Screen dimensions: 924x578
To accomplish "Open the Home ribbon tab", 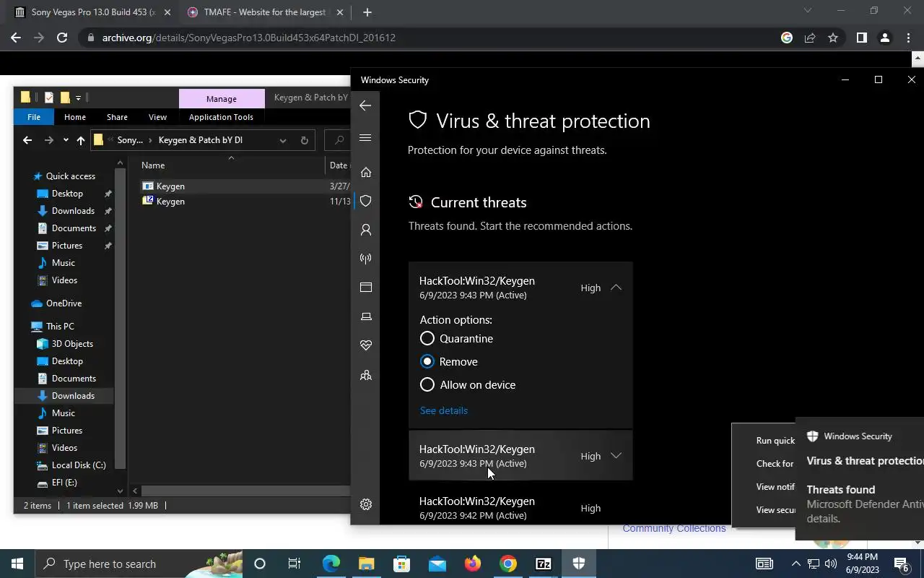I will tap(75, 117).
